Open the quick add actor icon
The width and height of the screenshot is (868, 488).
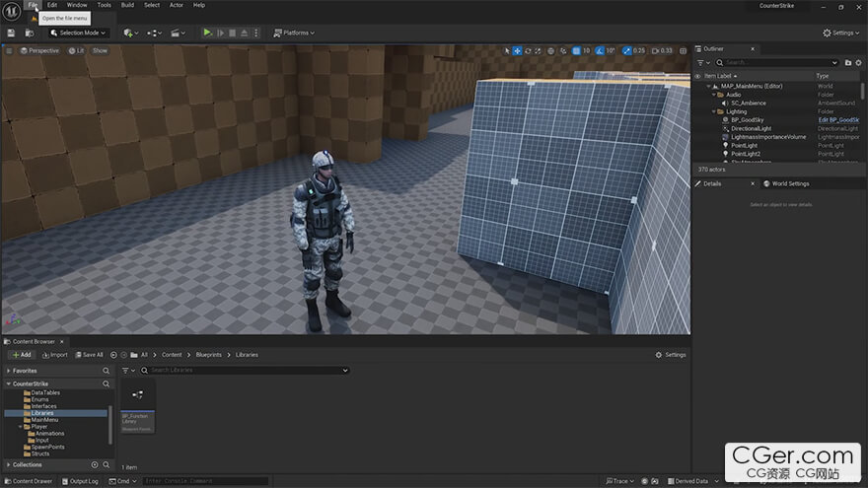coord(130,34)
